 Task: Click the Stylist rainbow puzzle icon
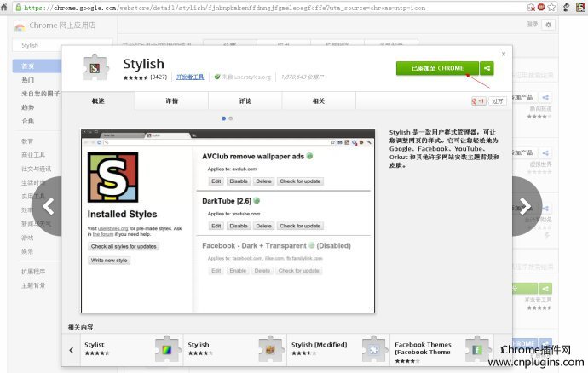(167, 349)
